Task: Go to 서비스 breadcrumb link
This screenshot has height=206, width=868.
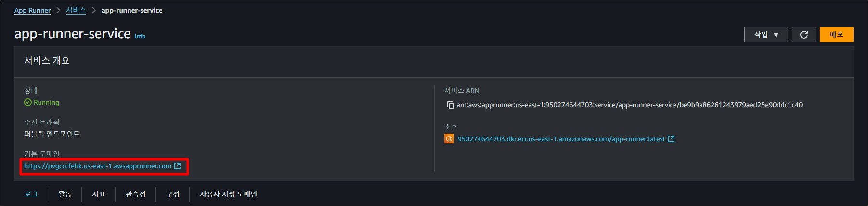Action: pos(76,10)
